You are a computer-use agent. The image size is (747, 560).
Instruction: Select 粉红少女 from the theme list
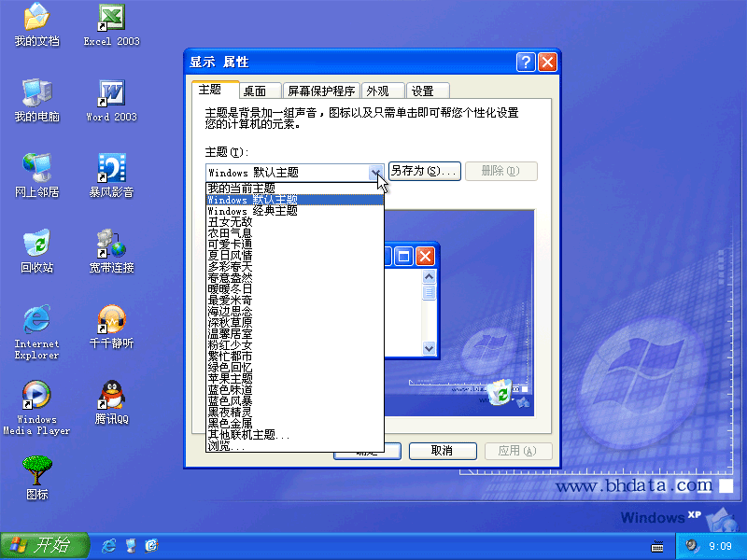(295, 345)
